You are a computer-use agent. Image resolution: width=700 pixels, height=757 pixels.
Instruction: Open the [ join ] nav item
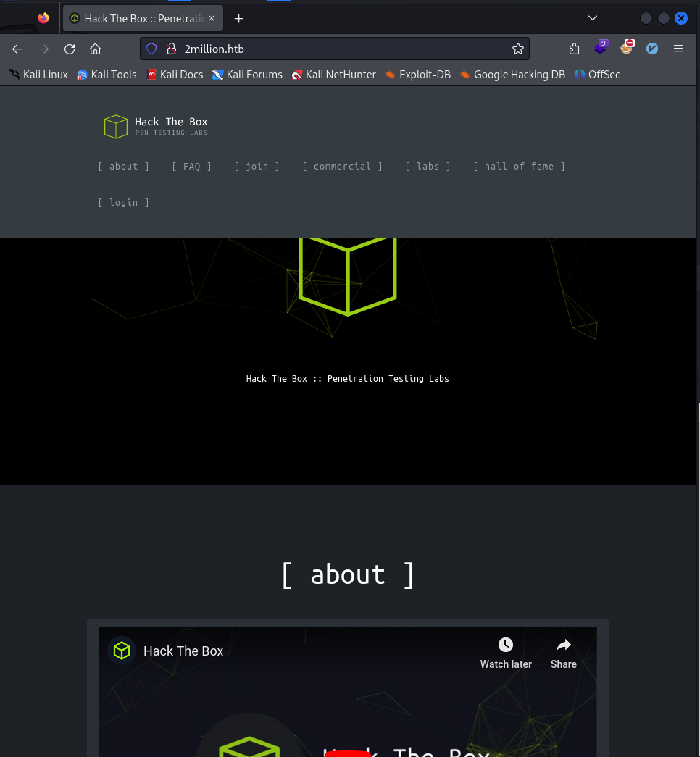[x=257, y=167]
